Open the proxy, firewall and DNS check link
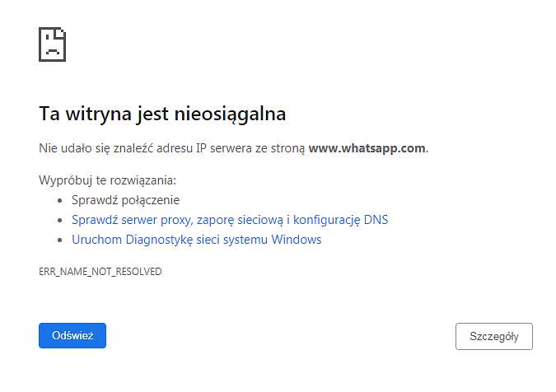 pyautogui.click(x=230, y=220)
